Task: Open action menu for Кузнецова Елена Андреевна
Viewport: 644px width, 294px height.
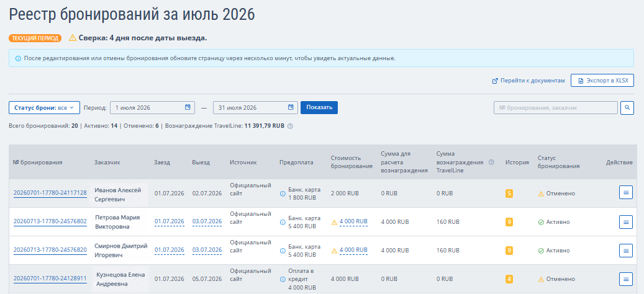Action: [626, 279]
